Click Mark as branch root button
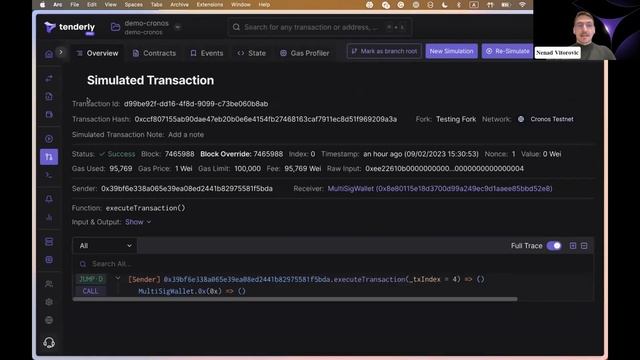The width and height of the screenshot is (640, 360). pyautogui.click(x=384, y=51)
